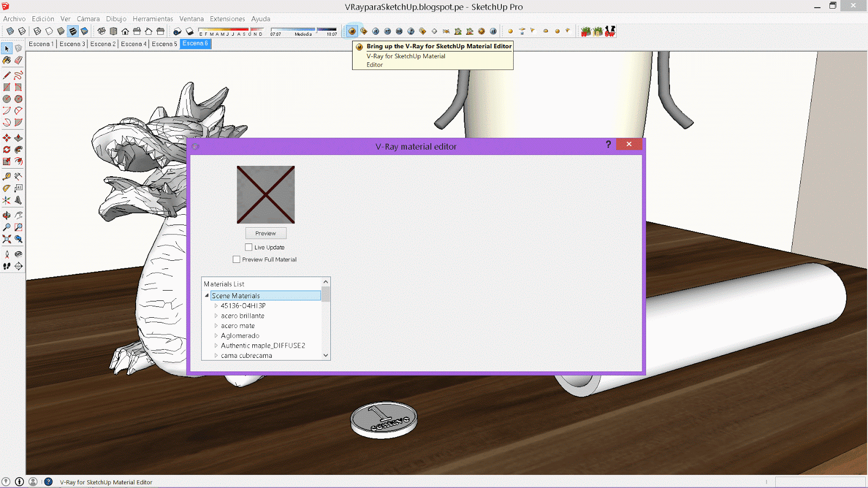Enable the Live Update checkbox
Viewport: 868px width, 488px height.
pos(248,247)
